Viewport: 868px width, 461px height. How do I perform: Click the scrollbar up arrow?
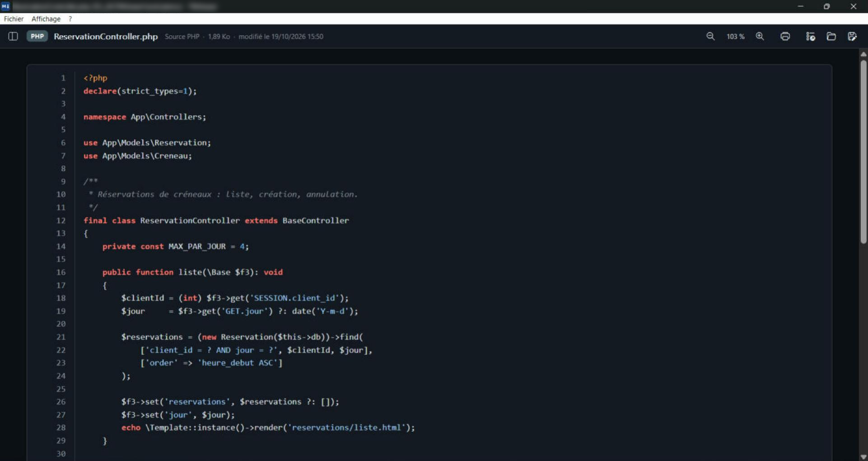[863, 54]
